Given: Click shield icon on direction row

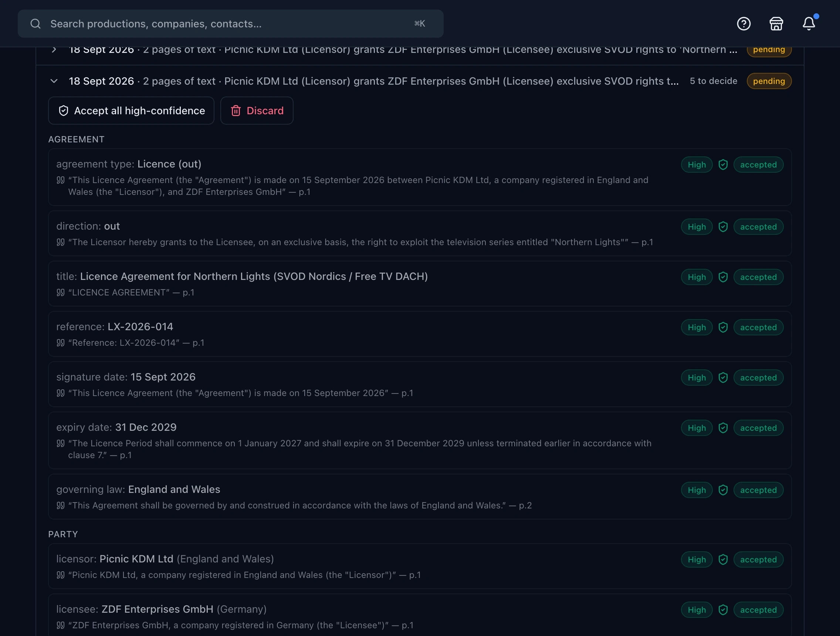Looking at the screenshot, I should pyautogui.click(x=723, y=227).
